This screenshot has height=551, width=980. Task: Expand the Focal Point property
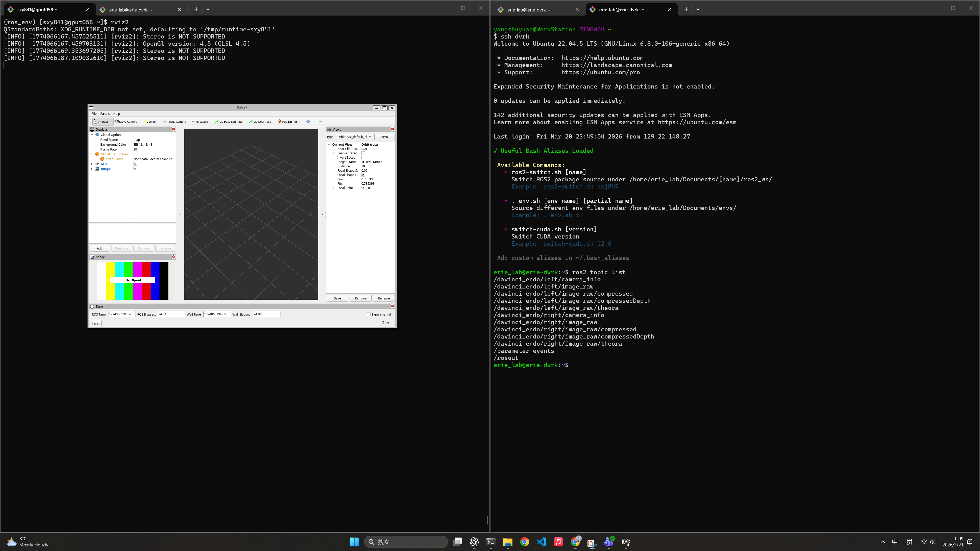point(334,188)
